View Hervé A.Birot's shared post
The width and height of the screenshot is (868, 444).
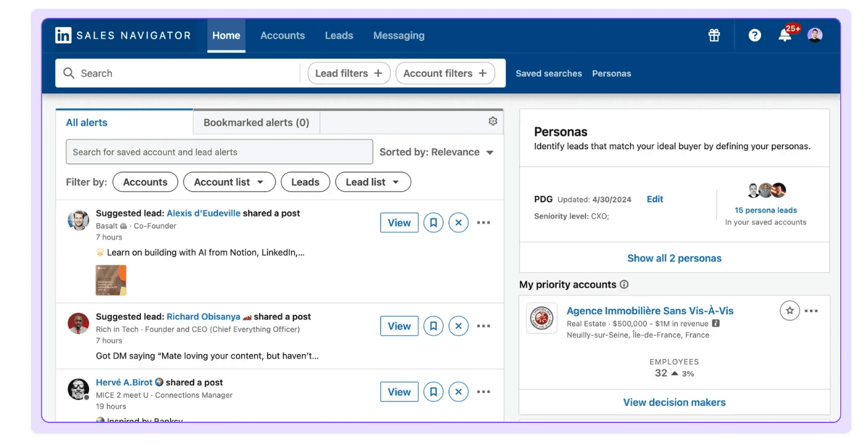click(399, 391)
